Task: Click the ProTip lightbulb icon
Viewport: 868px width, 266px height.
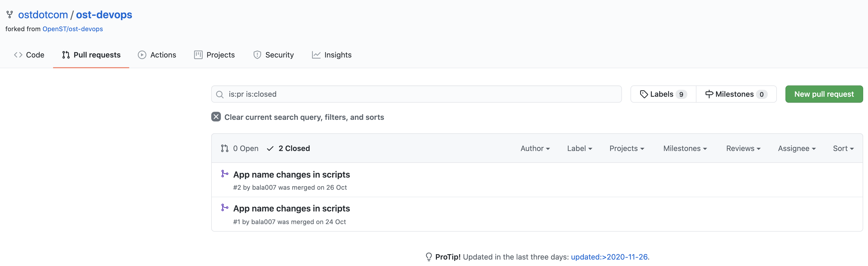Action: click(429, 257)
